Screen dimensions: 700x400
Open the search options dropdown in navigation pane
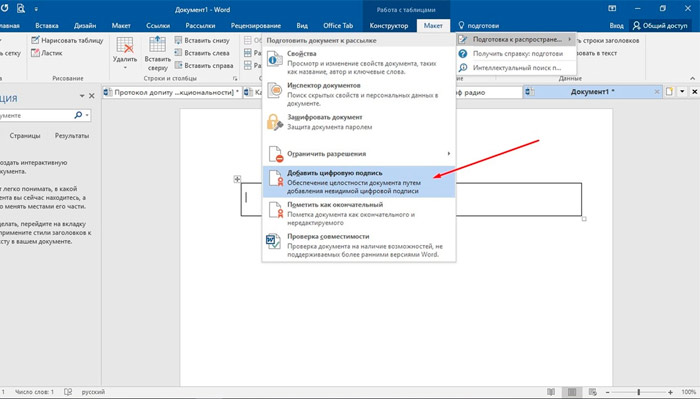[87, 115]
